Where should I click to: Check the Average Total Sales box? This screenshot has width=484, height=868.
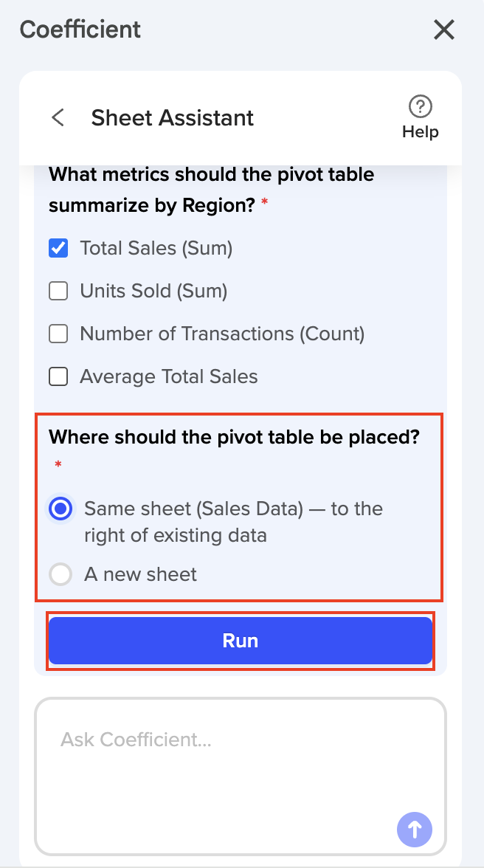point(58,376)
